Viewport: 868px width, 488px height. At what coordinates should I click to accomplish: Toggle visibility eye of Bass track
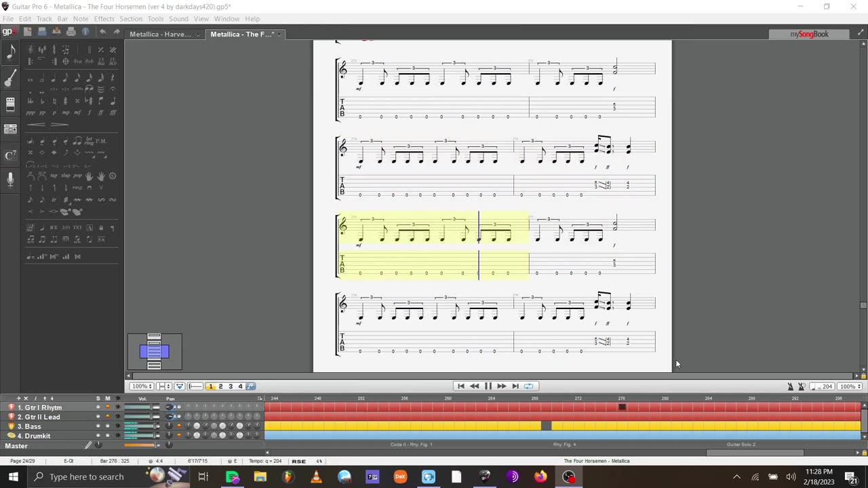tap(117, 426)
